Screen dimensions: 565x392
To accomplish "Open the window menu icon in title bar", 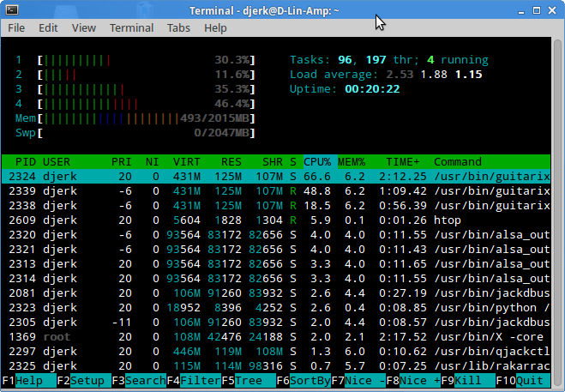I will pos(11,9).
